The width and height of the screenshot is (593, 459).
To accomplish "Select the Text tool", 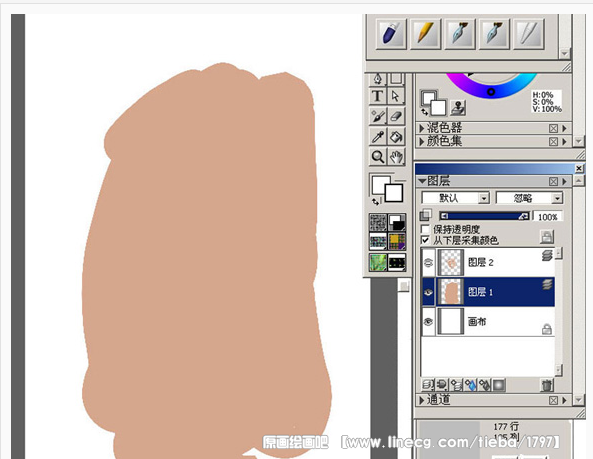I will pos(377,96).
